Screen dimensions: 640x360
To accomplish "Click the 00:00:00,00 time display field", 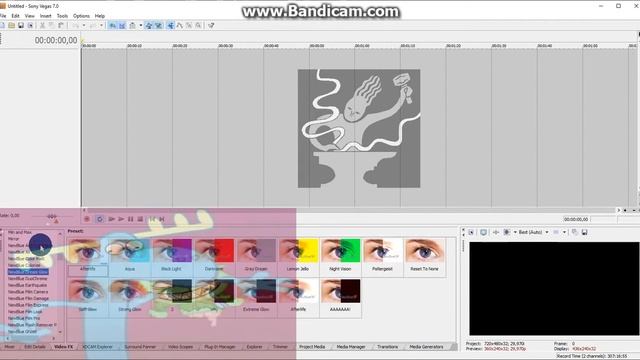I will point(56,40).
